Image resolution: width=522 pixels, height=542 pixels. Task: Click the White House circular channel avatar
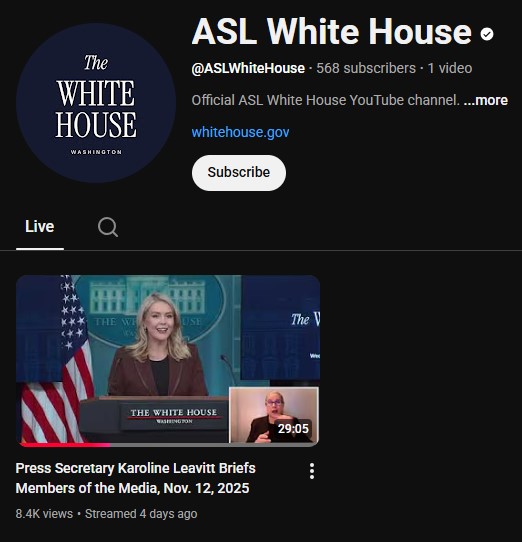(96, 103)
